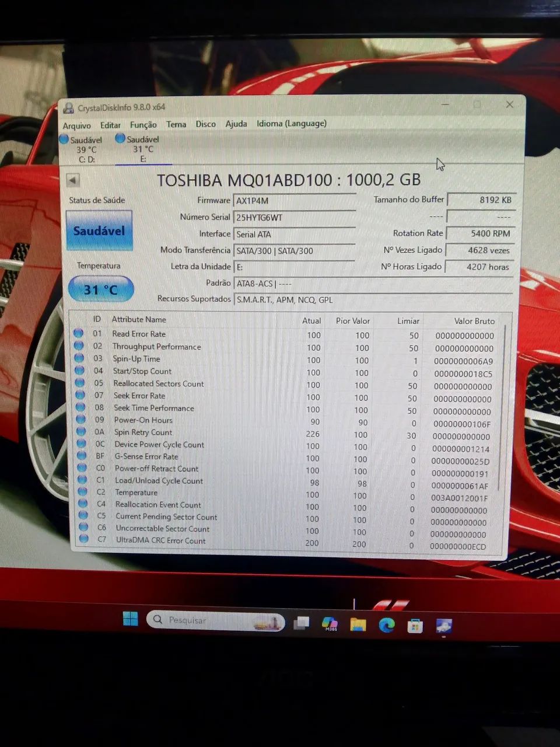Click the Interface field Serial ATA
The width and height of the screenshot is (560, 747).
pos(294,234)
